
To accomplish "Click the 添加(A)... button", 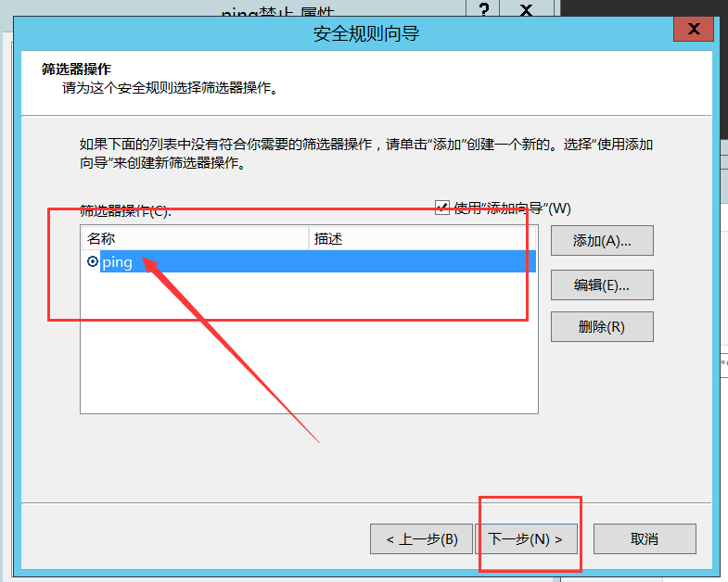I will 602,240.
